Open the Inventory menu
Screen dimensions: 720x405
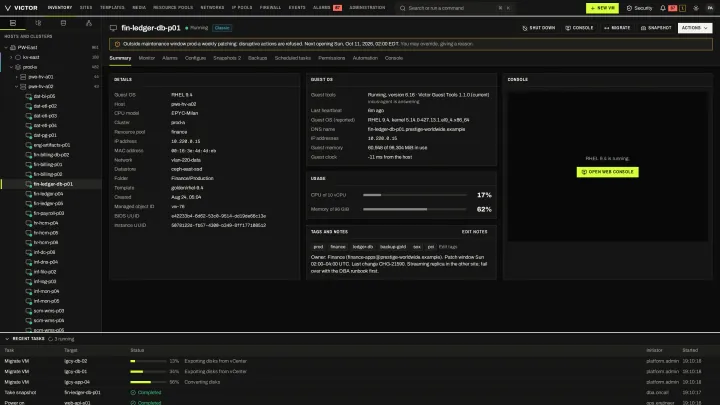pos(60,8)
